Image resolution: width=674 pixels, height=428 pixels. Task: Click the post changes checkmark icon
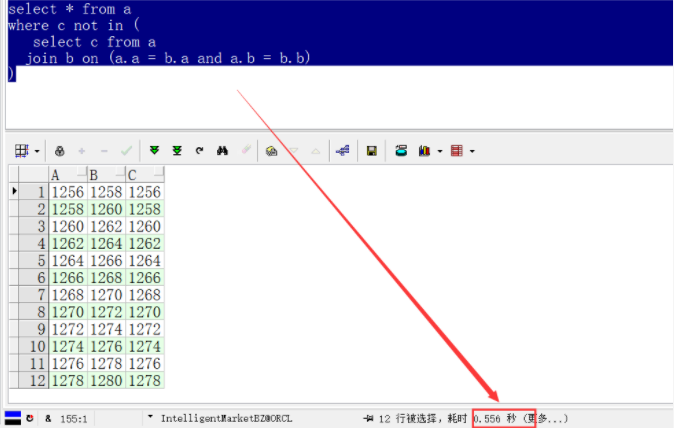(126, 151)
